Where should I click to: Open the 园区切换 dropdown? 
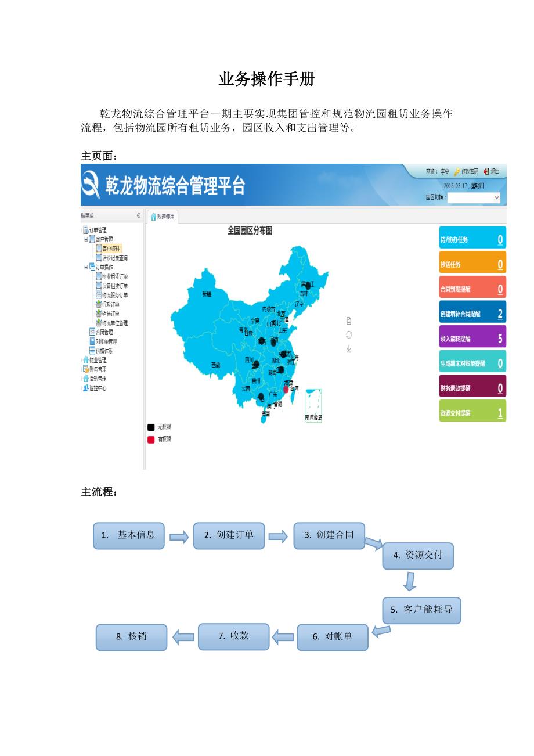[x=474, y=197]
